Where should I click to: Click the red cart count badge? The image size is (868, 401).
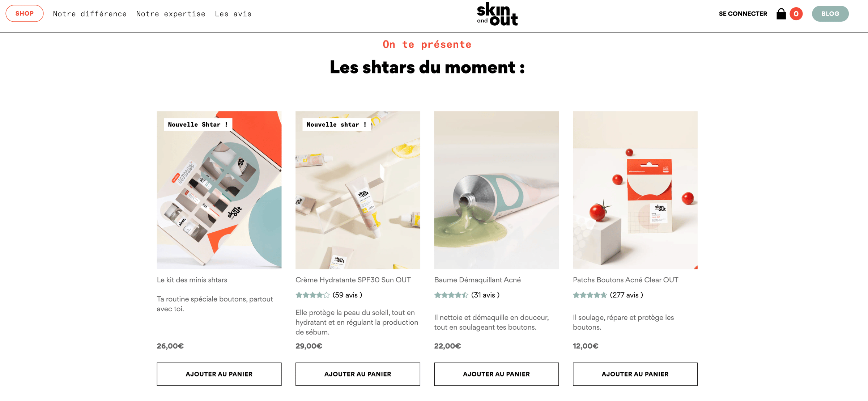tap(796, 14)
